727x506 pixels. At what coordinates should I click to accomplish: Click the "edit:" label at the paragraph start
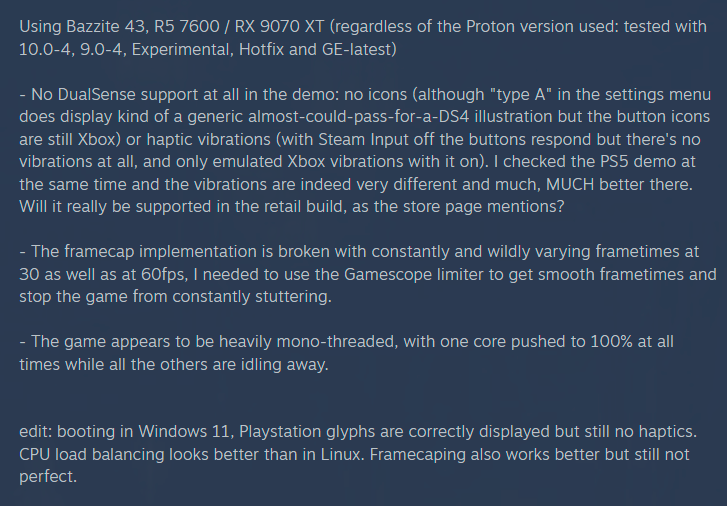tap(37, 438)
